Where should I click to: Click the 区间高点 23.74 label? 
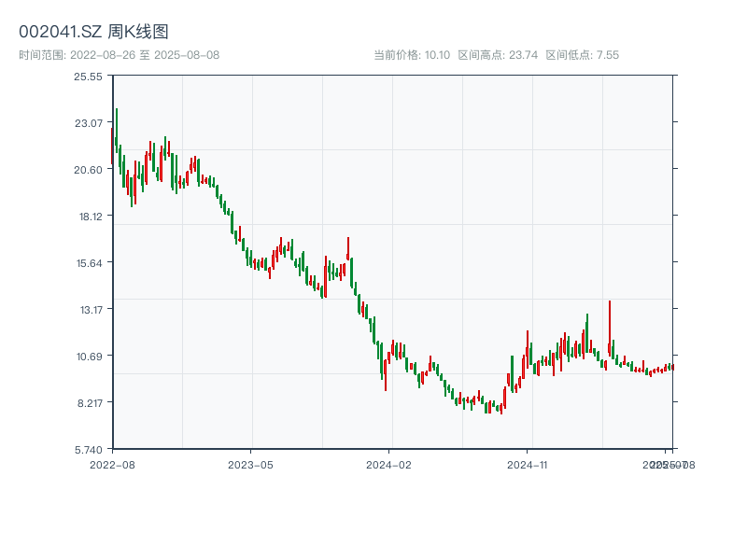pos(498,55)
